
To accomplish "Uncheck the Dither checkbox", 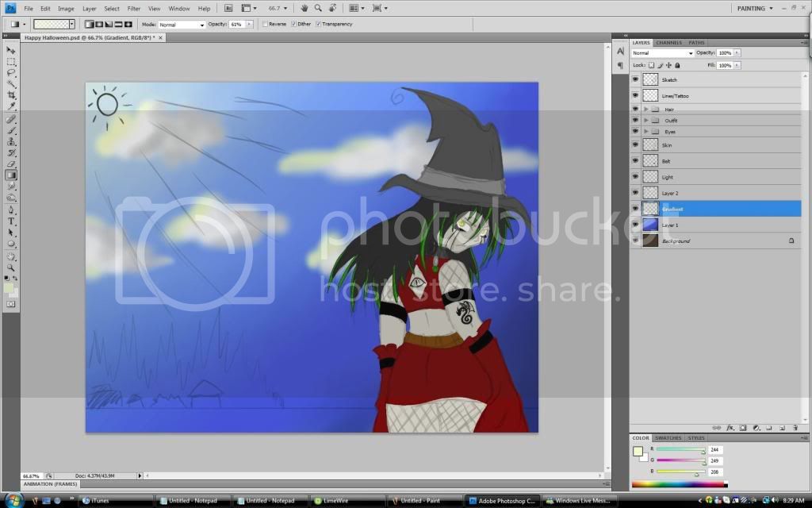I will (x=293, y=25).
